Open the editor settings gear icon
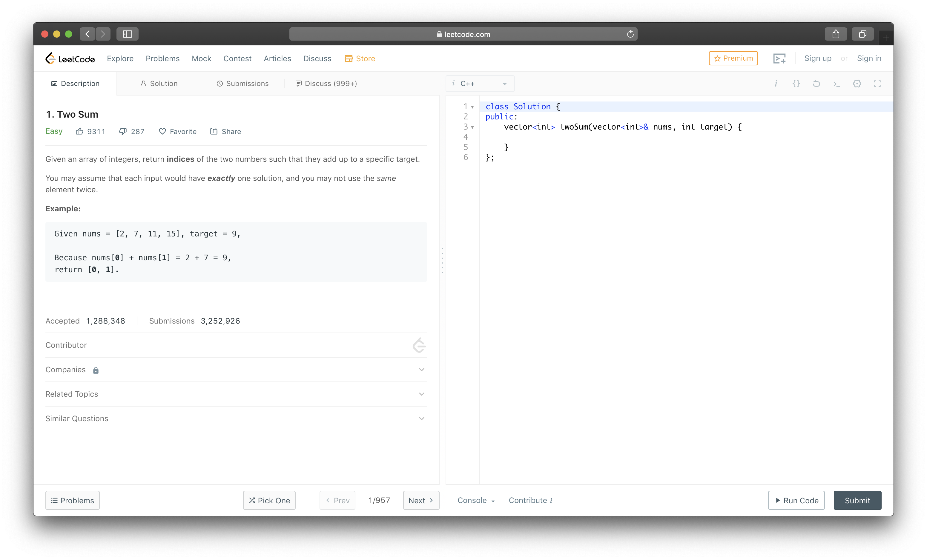 tap(857, 84)
